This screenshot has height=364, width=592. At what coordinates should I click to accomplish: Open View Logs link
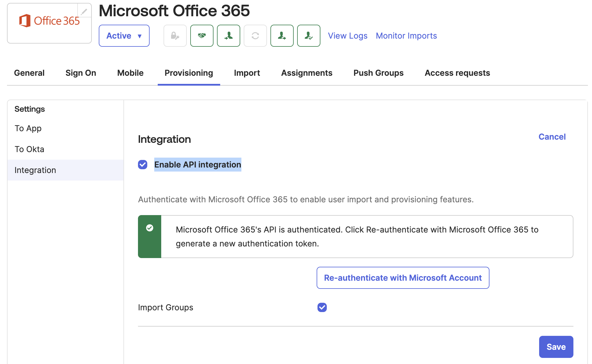tap(348, 36)
